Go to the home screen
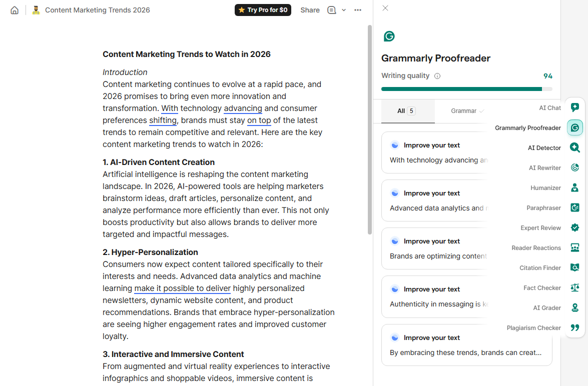The height and width of the screenshot is (386, 588). pyautogui.click(x=15, y=9)
